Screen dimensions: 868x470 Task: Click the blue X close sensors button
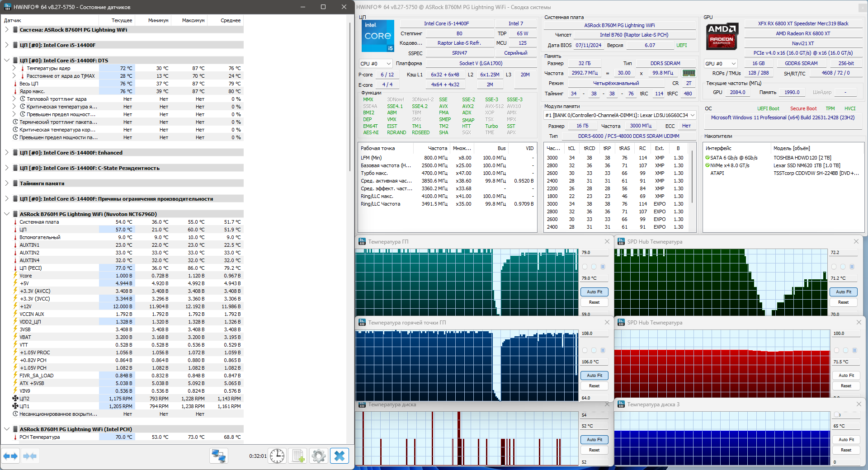click(340, 456)
